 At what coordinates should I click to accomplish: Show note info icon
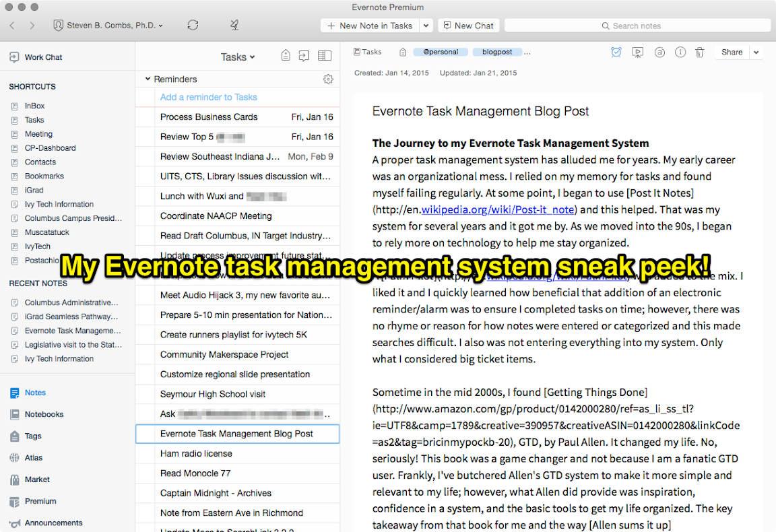click(680, 52)
